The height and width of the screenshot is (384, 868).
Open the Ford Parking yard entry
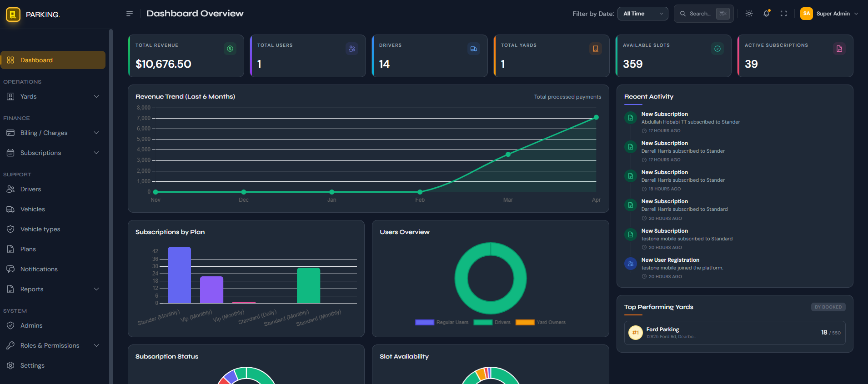coord(735,333)
